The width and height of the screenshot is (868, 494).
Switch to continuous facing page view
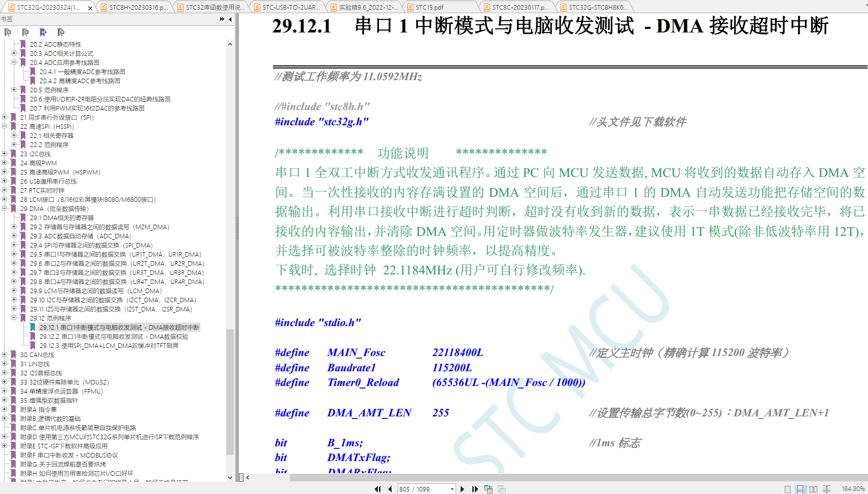tap(826, 489)
